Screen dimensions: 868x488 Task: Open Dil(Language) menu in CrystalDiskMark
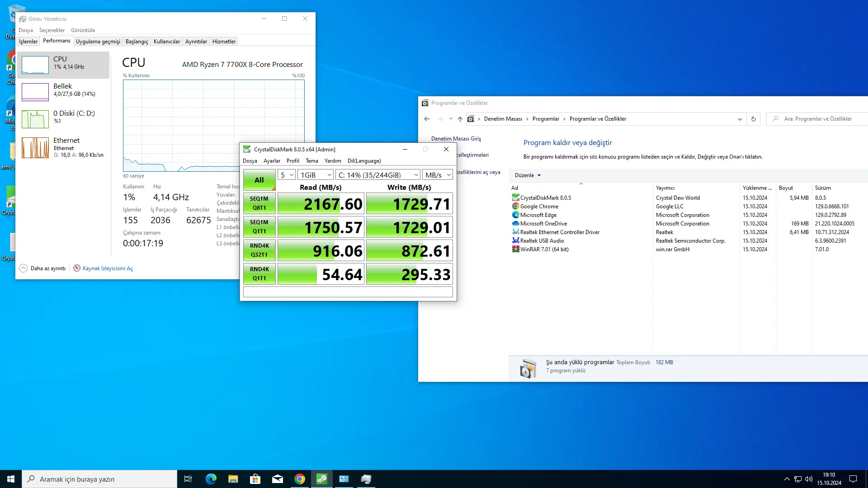pyautogui.click(x=364, y=161)
